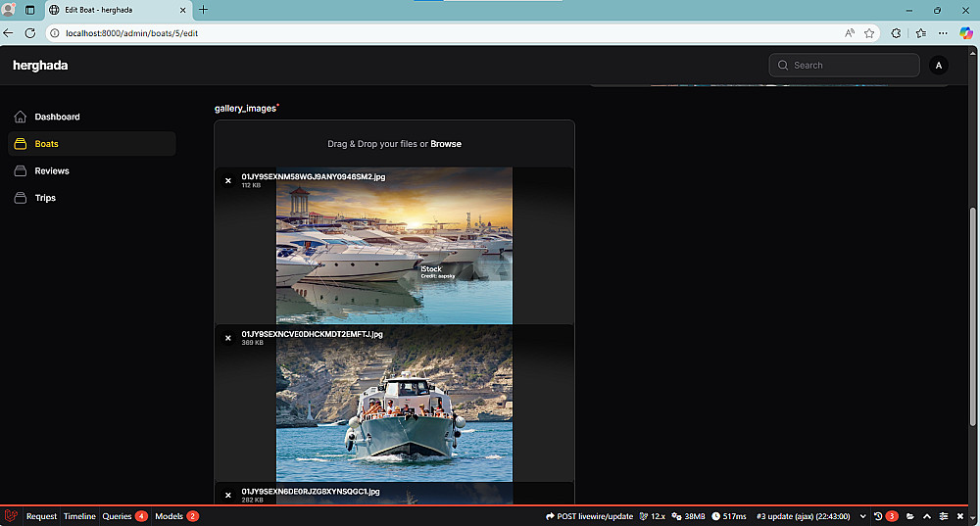980x526 pixels.
Task: Close the Edit Boat - herghada tab
Action: (183, 10)
